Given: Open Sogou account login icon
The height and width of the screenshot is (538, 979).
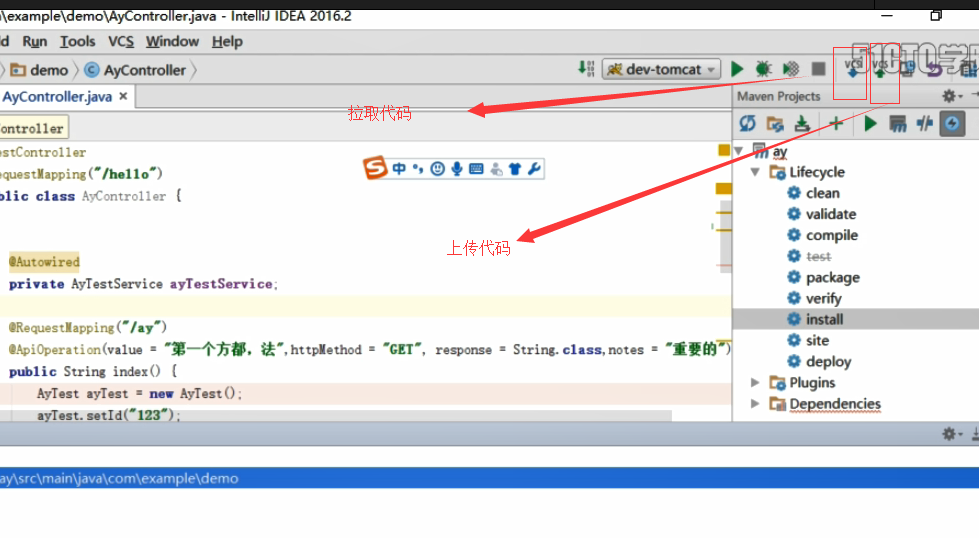Looking at the screenshot, I should tap(496, 169).
